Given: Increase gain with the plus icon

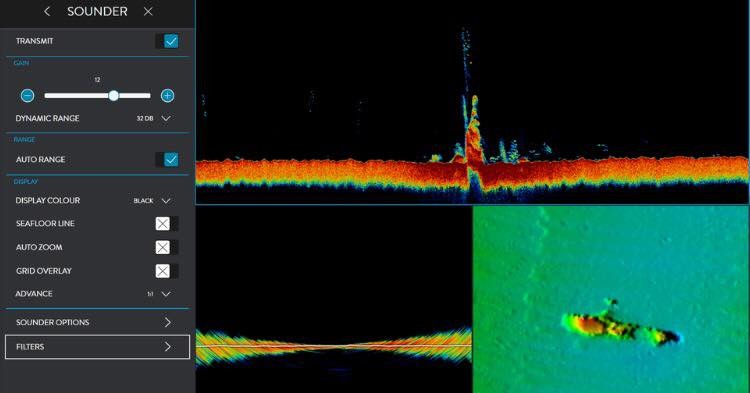Looking at the screenshot, I should [x=167, y=96].
